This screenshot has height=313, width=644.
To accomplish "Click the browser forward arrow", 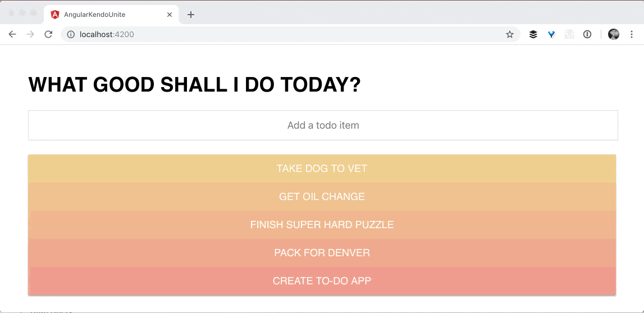I will pyautogui.click(x=30, y=34).
